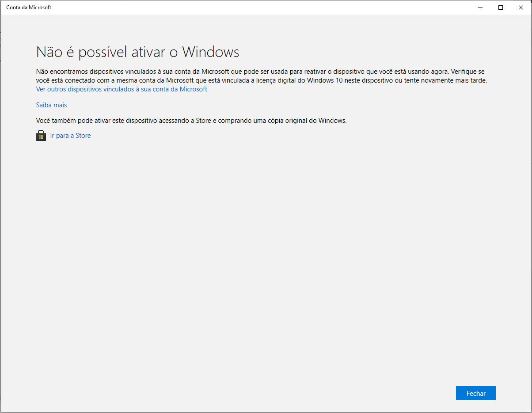532x413 pixels.
Task: Open the 'Saiba mais' link
Action: pyautogui.click(x=51, y=105)
